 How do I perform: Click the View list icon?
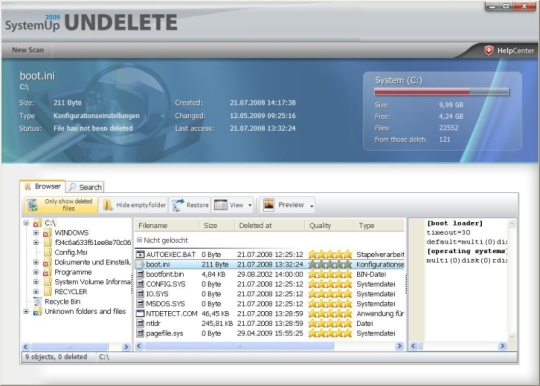pos(220,205)
